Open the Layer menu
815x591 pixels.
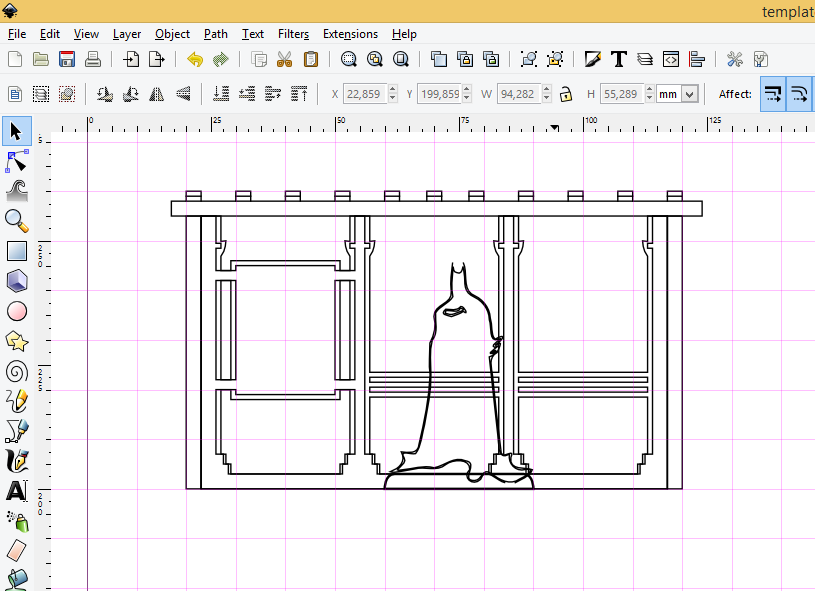click(127, 34)
